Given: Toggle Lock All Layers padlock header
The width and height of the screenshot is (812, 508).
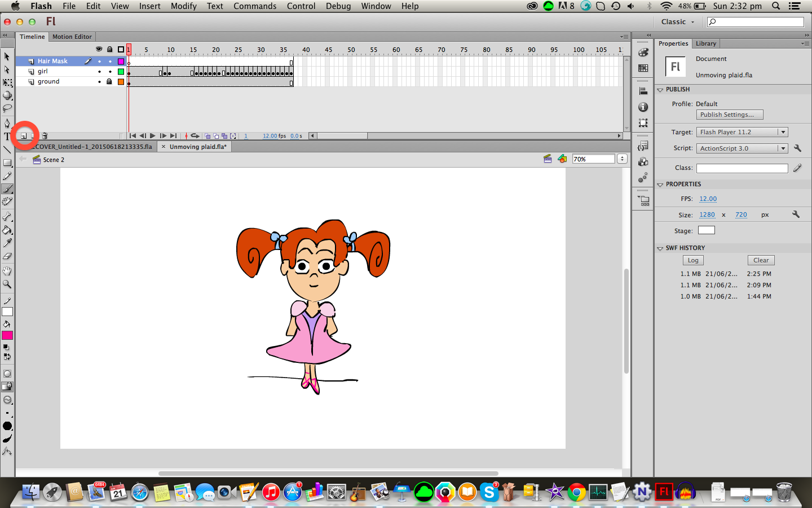Looking at the screenshot, I should pos(109,50).
